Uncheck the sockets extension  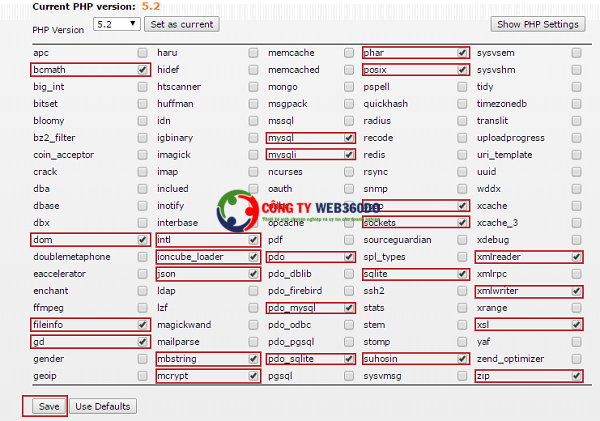(x=462, y=223)
